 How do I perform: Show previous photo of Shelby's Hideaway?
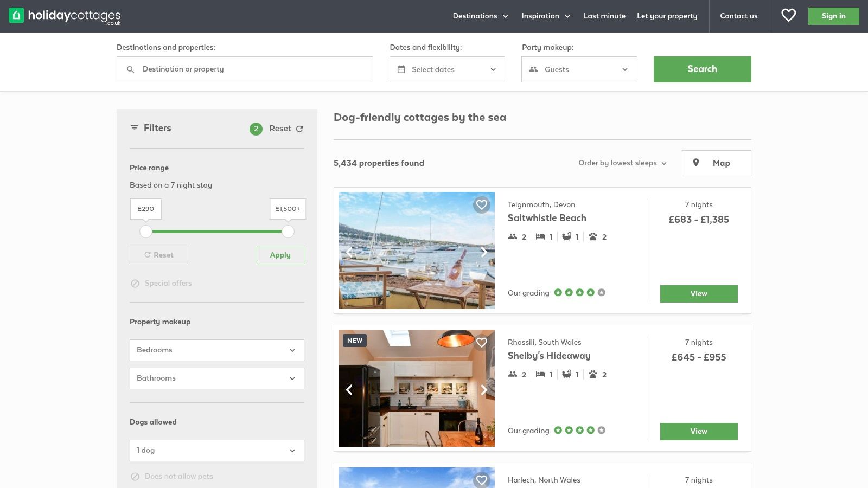point(349,390)
